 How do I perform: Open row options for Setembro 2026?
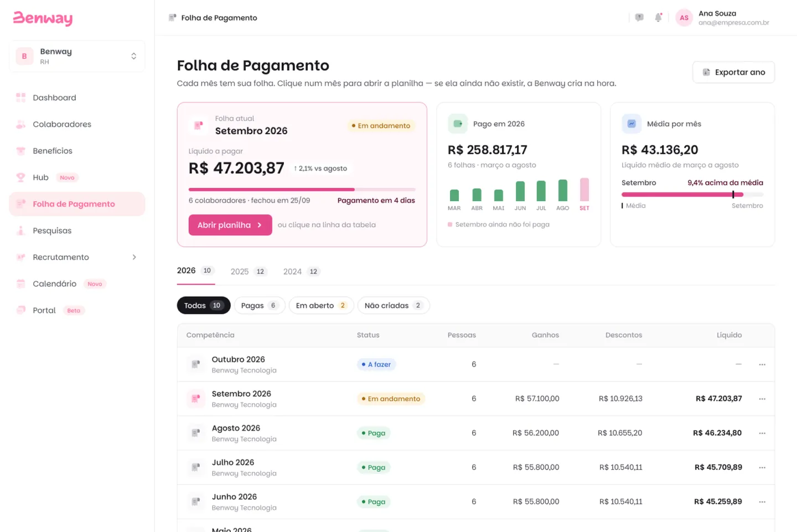click(762, 399)
